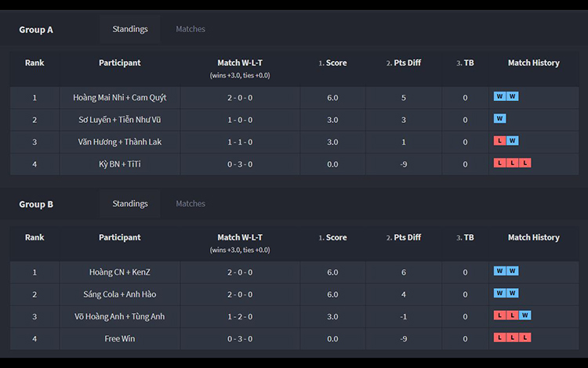Open Group A Matches tab
588x368 pixels.
point(191,29)
